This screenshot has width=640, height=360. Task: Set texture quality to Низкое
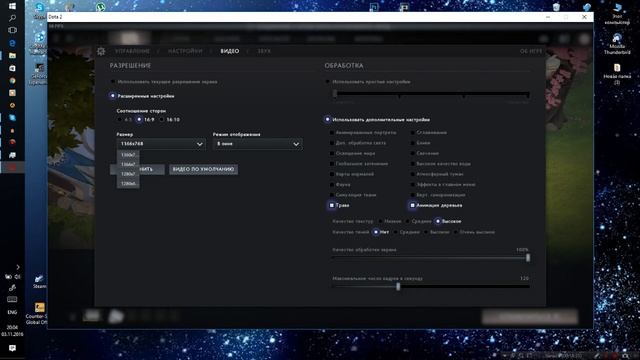tap(380, 221)
